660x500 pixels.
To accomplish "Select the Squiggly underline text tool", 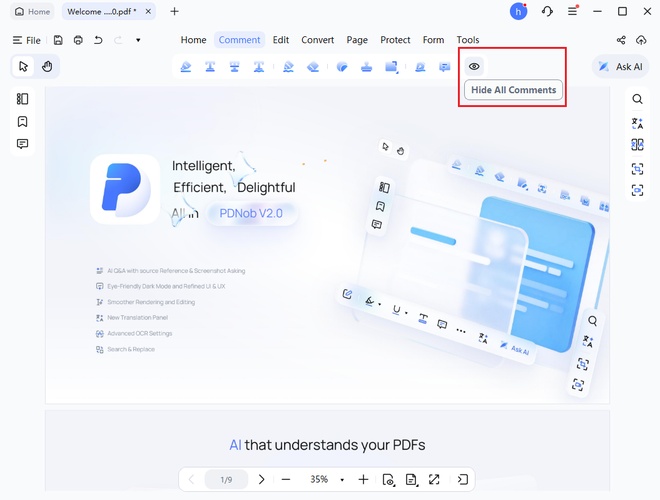I will 259,66.
